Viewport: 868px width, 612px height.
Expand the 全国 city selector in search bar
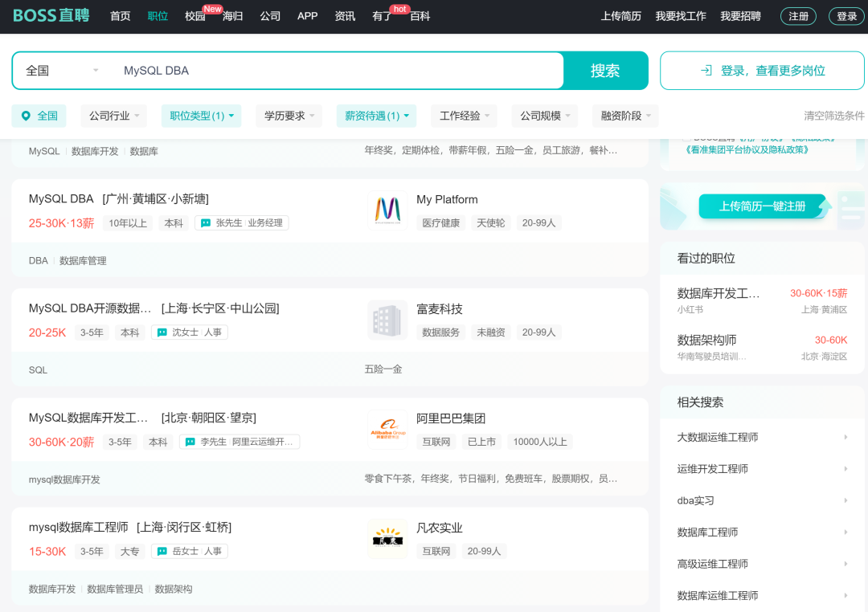(62, 70)
